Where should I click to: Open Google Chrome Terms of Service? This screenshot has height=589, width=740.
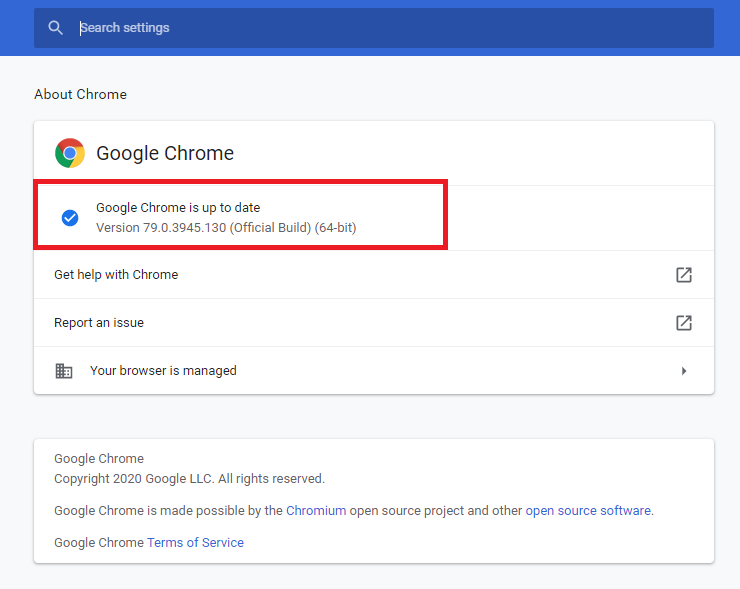pos(195,543)
